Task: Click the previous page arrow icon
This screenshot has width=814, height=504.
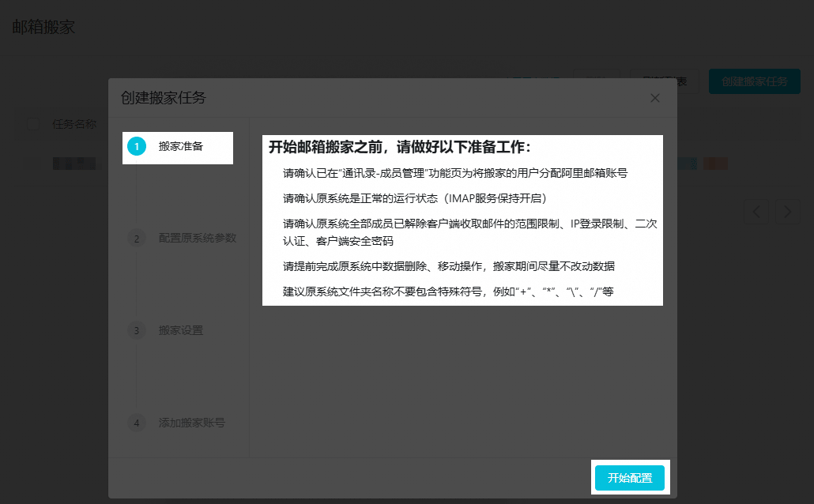Action: coord(756,211)
